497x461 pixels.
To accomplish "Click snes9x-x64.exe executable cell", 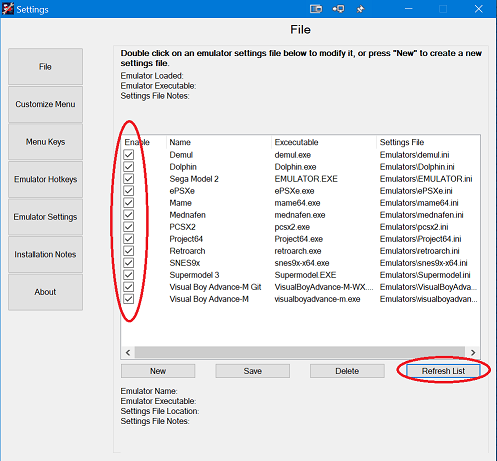I will [302, 263].
